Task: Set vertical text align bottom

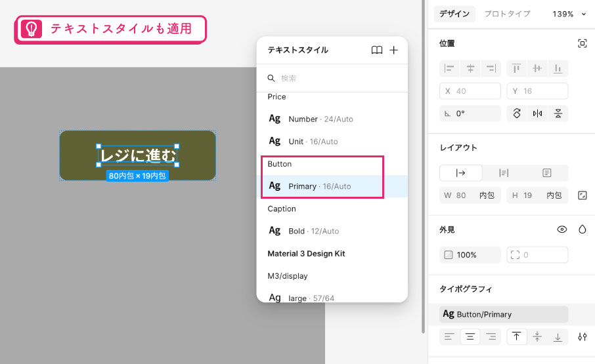Action: tap(558, 336)
